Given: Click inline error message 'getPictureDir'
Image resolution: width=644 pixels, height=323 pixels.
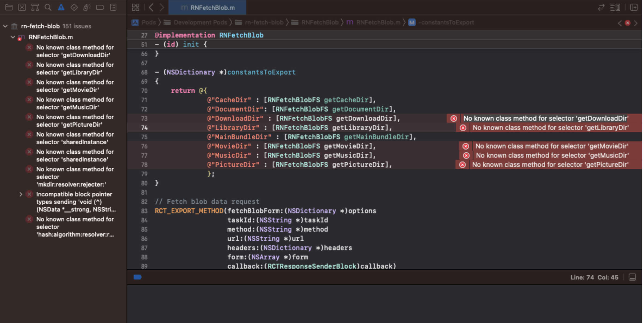Looking at the screenshot, I should pyautogui.click(x=550, y=165).
